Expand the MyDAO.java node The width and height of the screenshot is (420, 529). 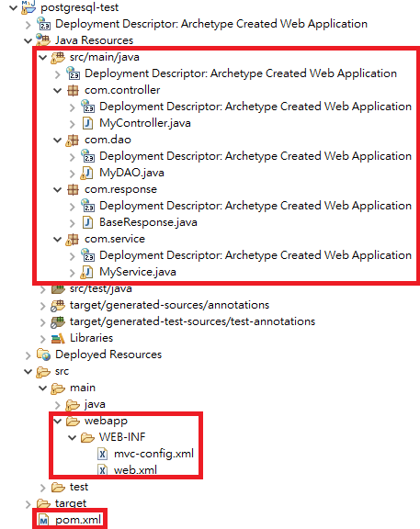point(73,173)
